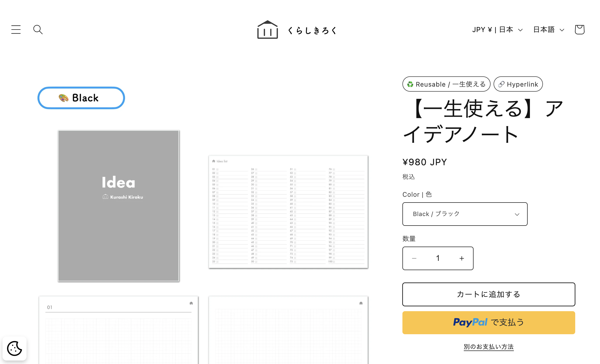Screen dimensions: 600x364
Task: Click the Hyperlink tag badge
Action: click(518, 84)
